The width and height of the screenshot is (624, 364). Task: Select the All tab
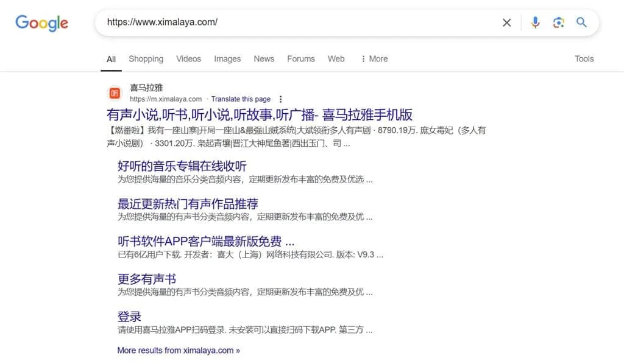111,59
